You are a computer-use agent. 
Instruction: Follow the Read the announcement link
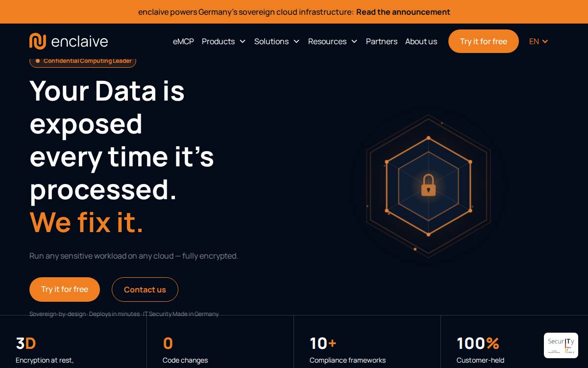coord(403,12)
